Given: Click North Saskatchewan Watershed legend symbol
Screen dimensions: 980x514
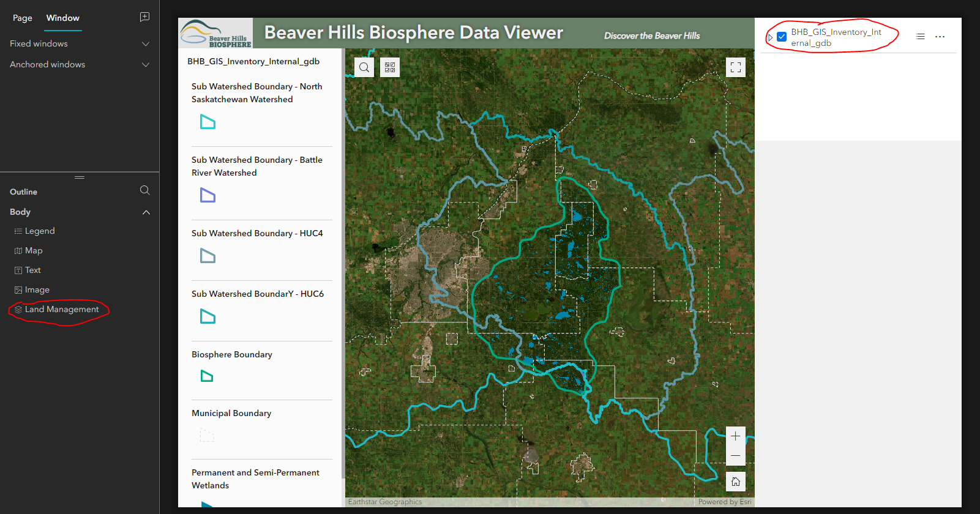Looking at the screenshot, I should tap(208, 122).
